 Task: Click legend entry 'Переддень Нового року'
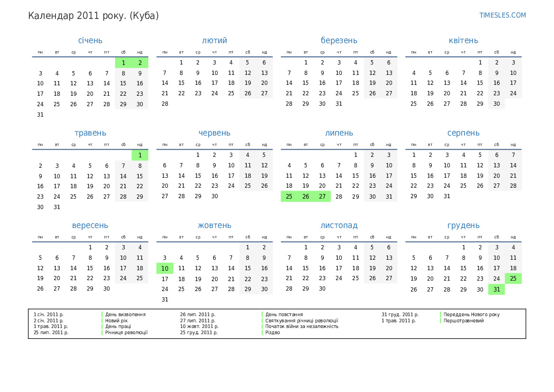472,315
